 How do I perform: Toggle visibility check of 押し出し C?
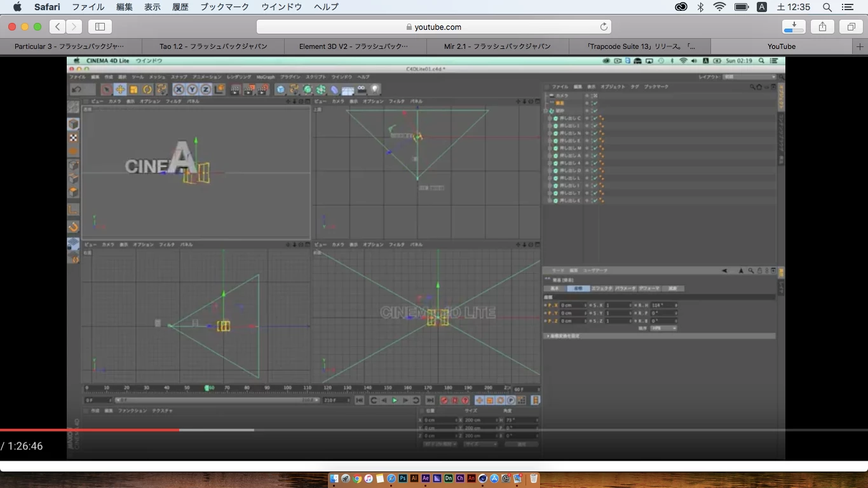tap(595, 118)
